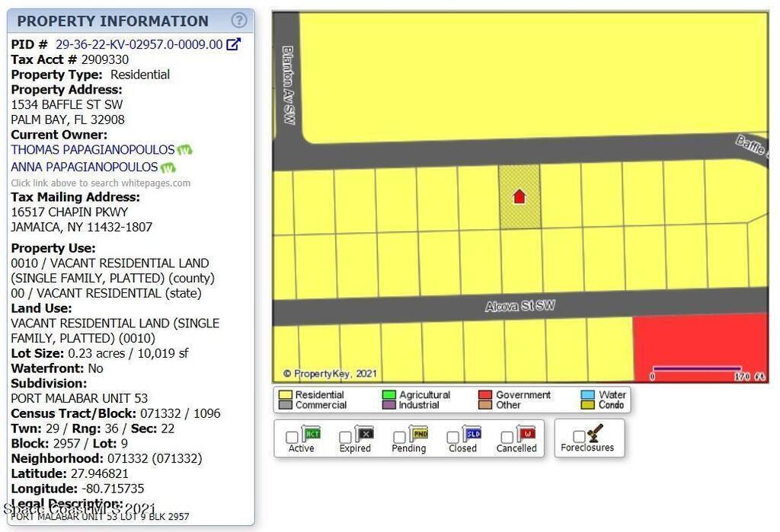Enable the Expired listings checkbox
The width and height of the screenshot is (780, 532).
(x=345, y=438)
